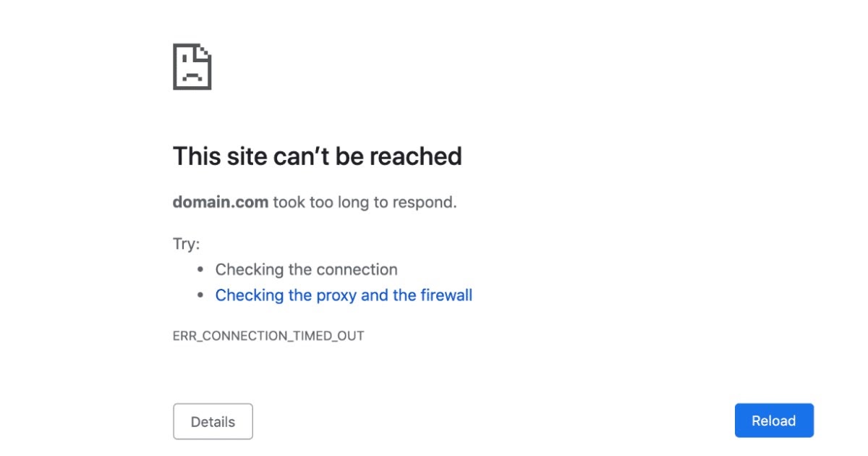
Task: Open the proxy and firewall link
Action: point(344,295)
